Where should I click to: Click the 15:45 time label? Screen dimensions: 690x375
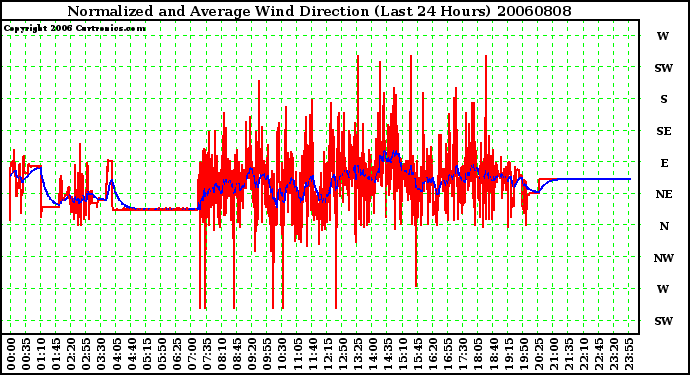tap(418, 354)
